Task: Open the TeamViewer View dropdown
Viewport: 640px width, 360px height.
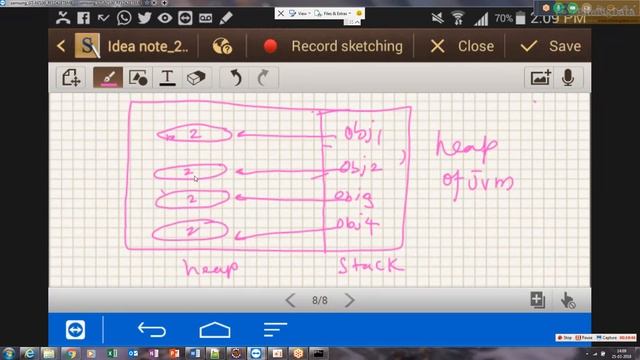Action: [x=300, y=13]
